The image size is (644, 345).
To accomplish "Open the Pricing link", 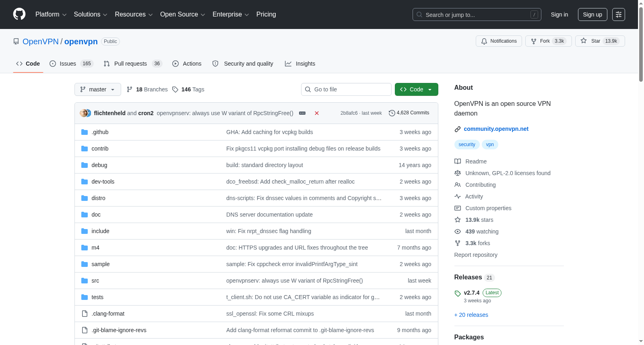I will 266,14.
